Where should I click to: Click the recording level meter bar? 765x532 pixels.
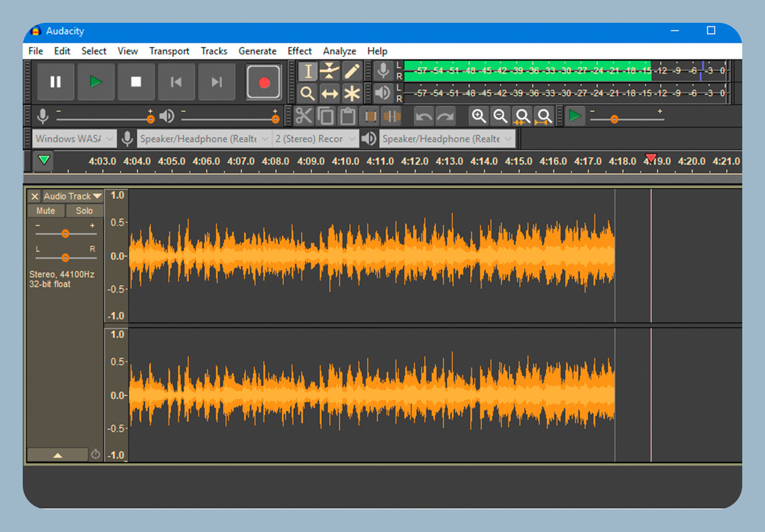pyautogui.click(x=566, y=71)
